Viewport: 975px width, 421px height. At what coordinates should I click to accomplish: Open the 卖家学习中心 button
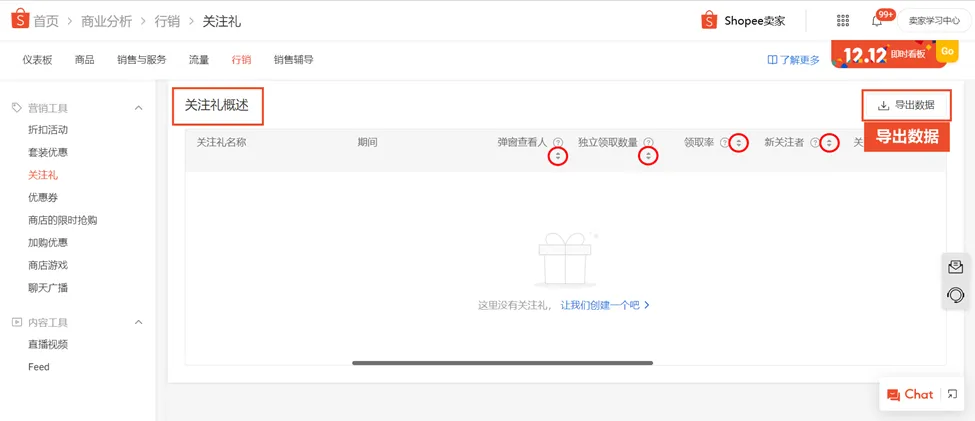[x=934, y=21]
